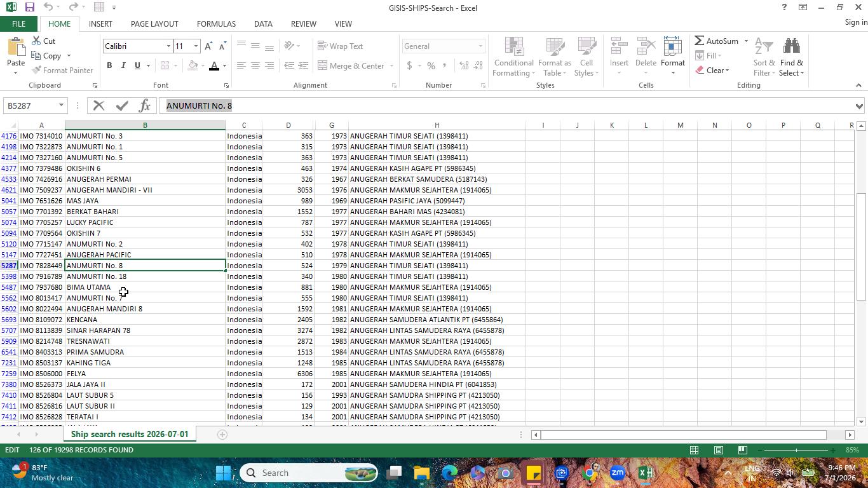Decrease font size with the small A icon
Screen dimensions: 868x488
click(x=222, y=46)
